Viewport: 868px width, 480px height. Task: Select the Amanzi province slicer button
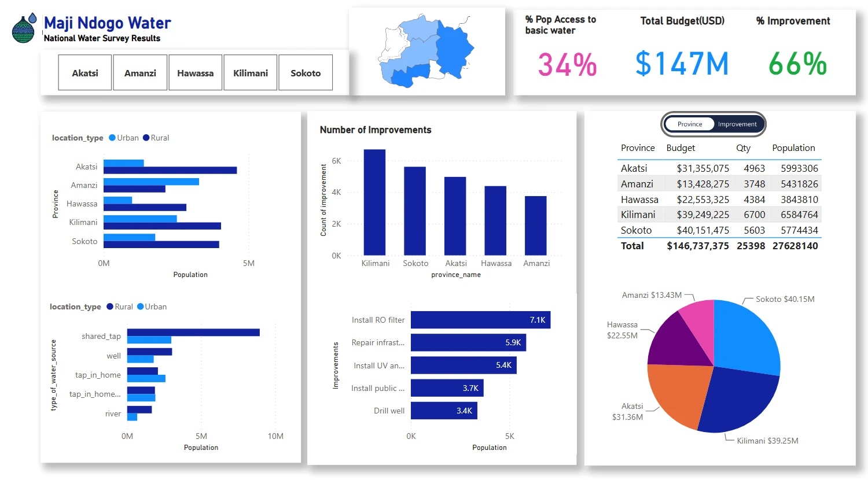pos(140,73)
